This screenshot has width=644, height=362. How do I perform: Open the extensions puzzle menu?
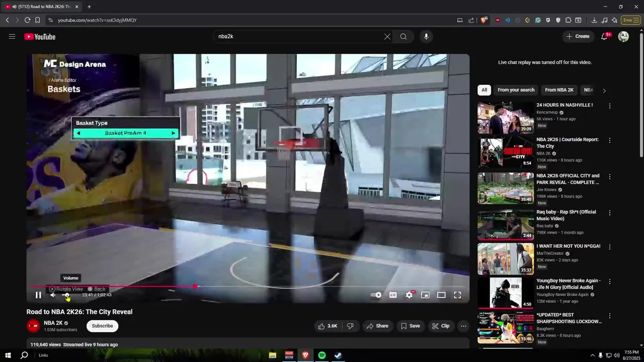point(568,20)
